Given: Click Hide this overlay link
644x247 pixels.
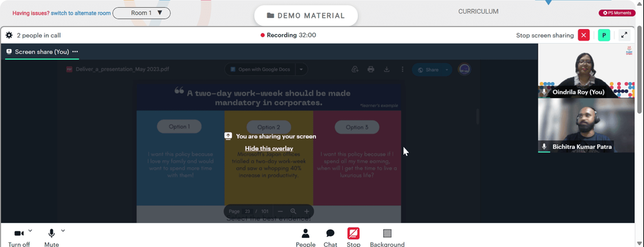Looking at the screenshot, I should pos(269,148).
